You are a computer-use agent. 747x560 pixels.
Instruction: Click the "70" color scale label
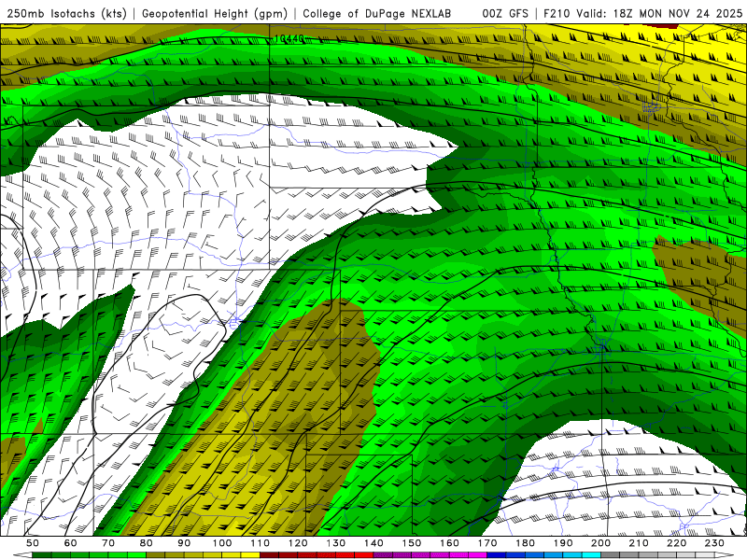(x=108, y=543)
